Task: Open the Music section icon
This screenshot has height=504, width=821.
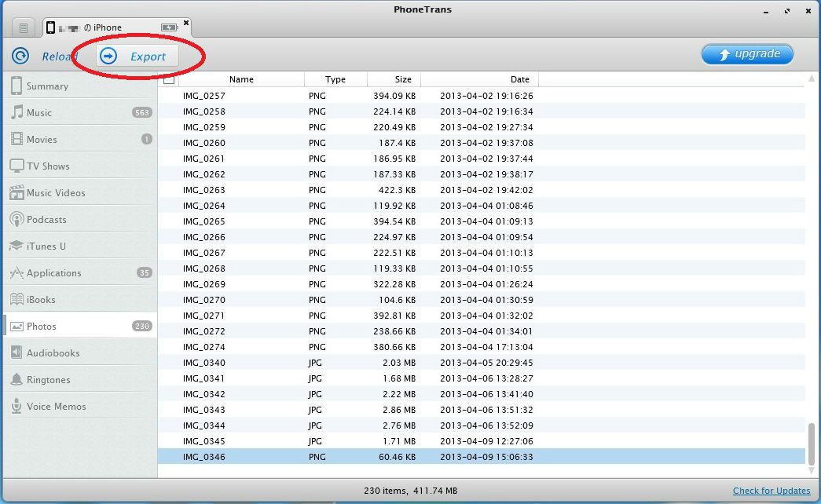Action: 16,112
